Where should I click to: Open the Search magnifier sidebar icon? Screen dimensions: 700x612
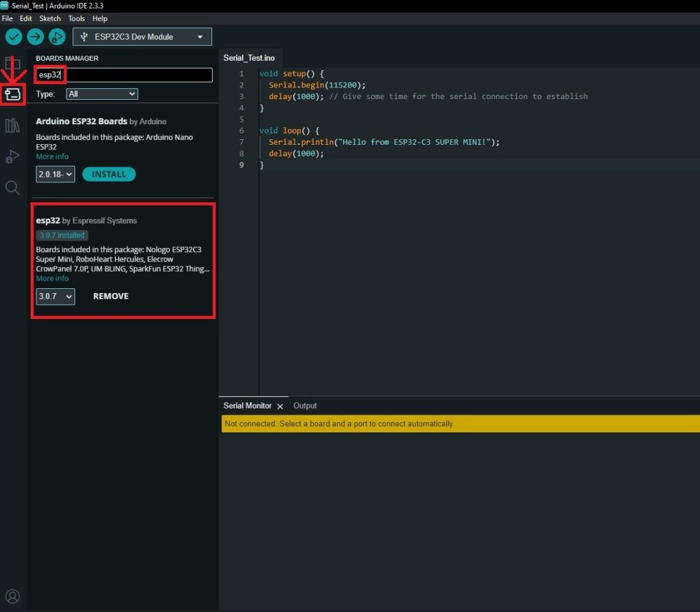pyautogui.click(x=12, y=187)
